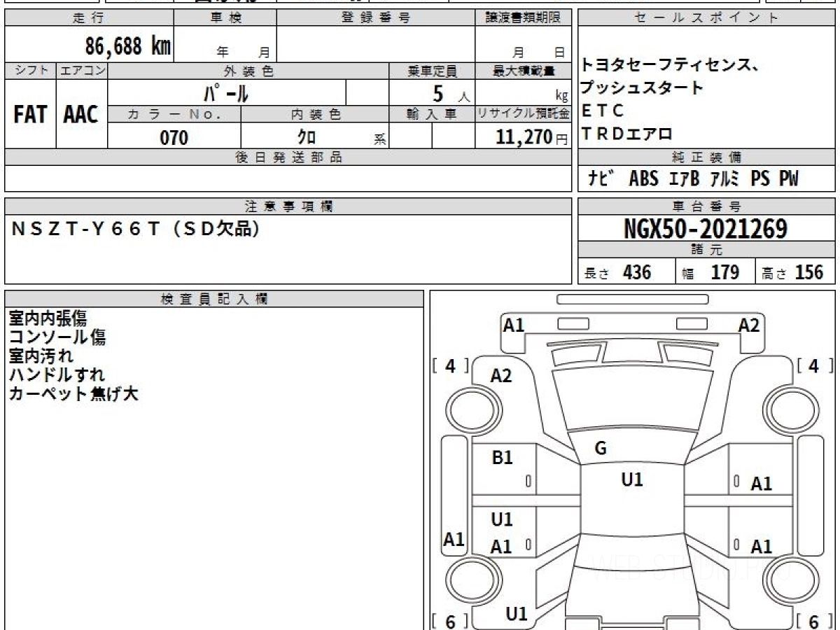Viewport: 840px width, 630px height.
Task: Select the FAT shift value
Action: [30, 115]
